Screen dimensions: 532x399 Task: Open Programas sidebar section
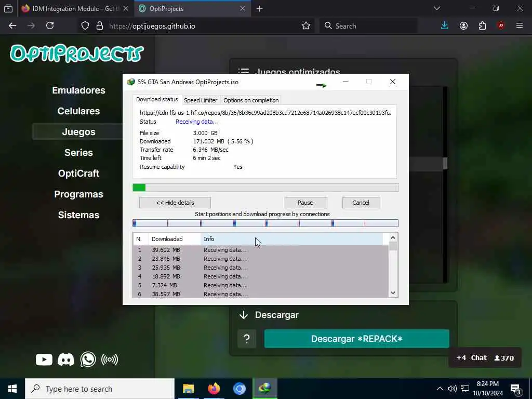click(79, 194)
